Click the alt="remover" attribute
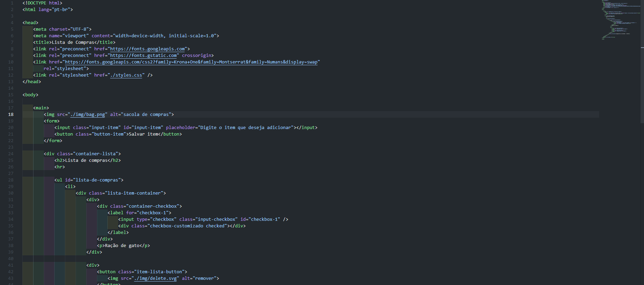 pos(199,278)
